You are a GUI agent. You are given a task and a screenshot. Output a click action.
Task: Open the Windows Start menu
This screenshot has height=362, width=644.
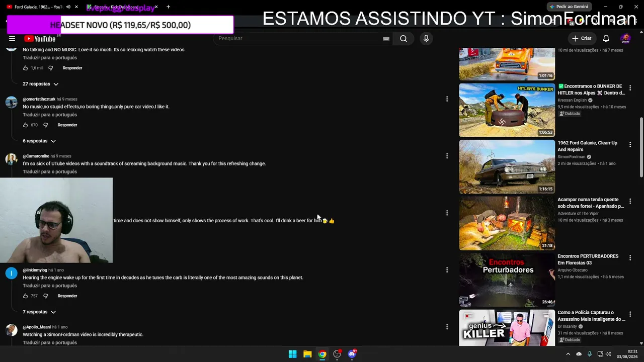[292, 354]
